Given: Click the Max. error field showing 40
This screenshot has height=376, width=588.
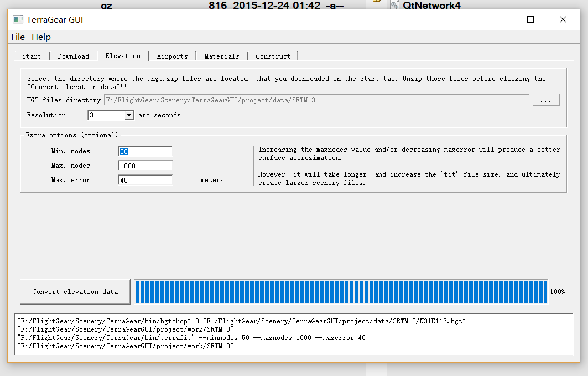Looking at the screenshot, I should [x=145, y=180].
